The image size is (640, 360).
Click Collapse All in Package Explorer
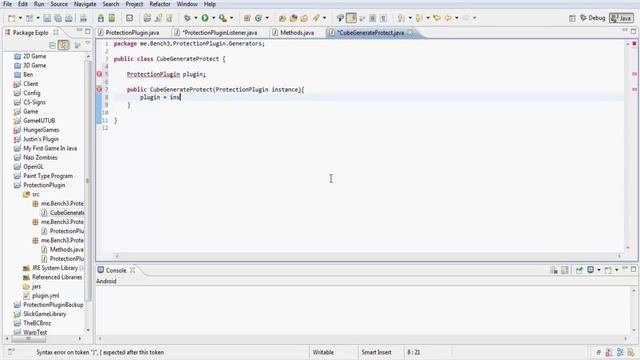pyautogui.click(x=52, y=45)
